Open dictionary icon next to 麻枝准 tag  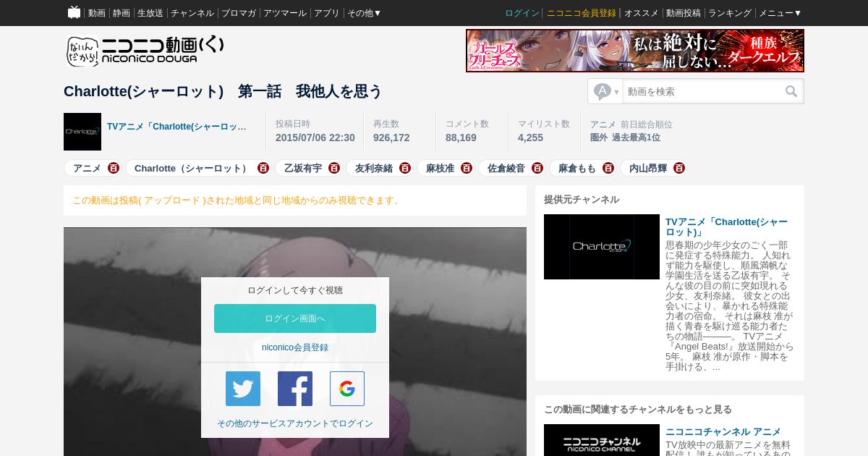(x=467, y=168)
